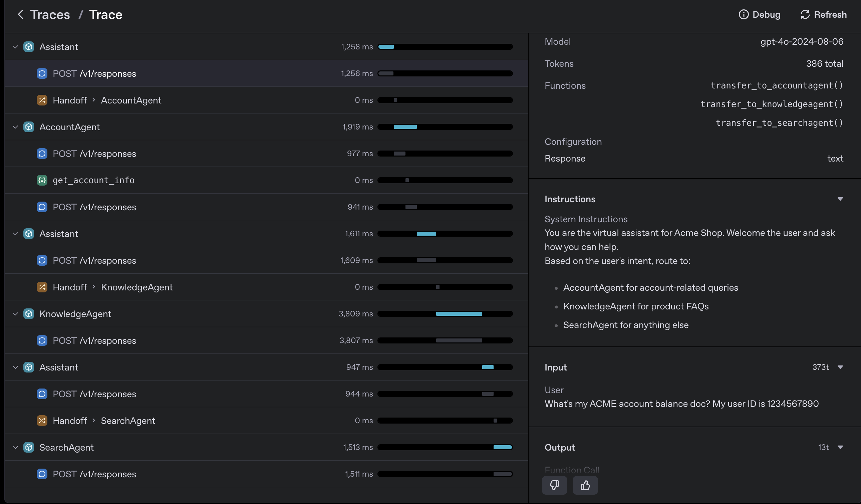Screen dimensions: 861x504
Task: Collapse the Assistant span tree
Action: (15, 46)
